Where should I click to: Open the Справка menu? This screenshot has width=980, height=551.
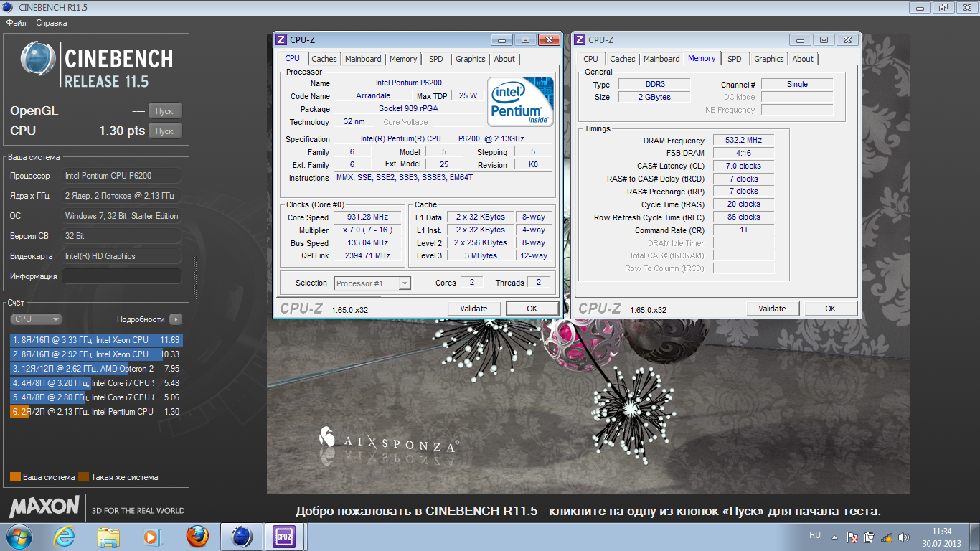(x=52, y=23)
